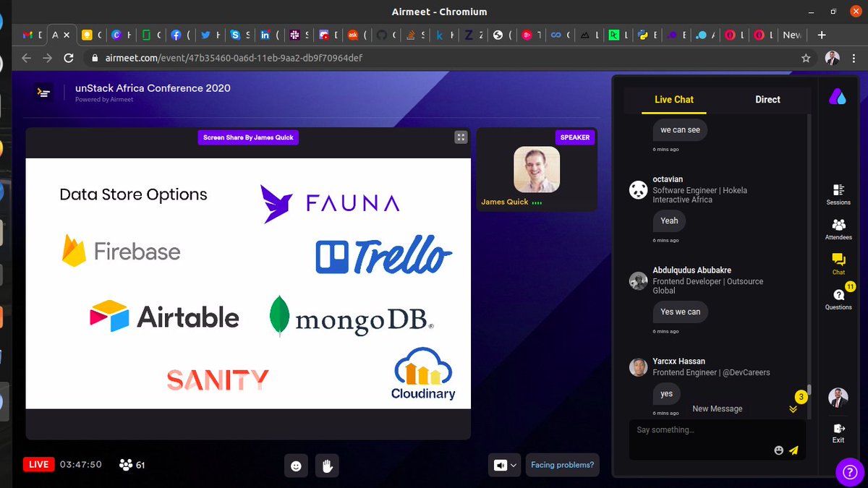Switch to the Direct chat tab
Viewport: 868px width, 488px height.
pyautogui.click(x=767, y=100)
